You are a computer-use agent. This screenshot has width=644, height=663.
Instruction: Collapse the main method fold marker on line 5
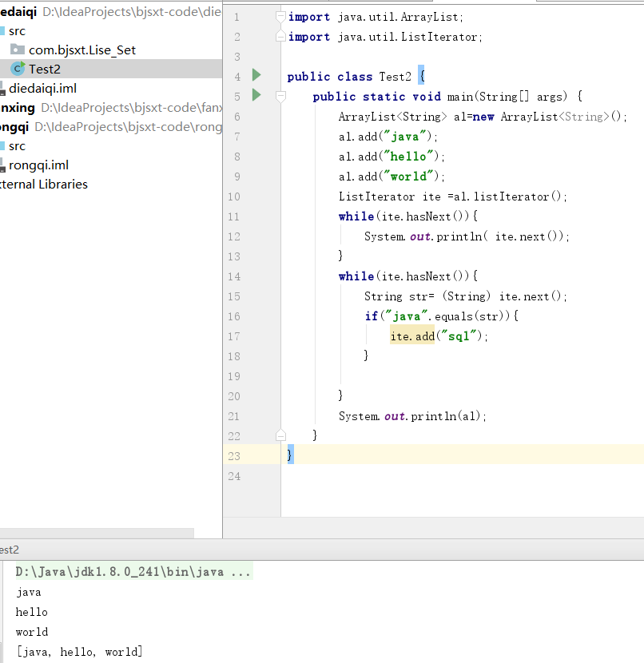pyautogui.click(x=280, y=97)
